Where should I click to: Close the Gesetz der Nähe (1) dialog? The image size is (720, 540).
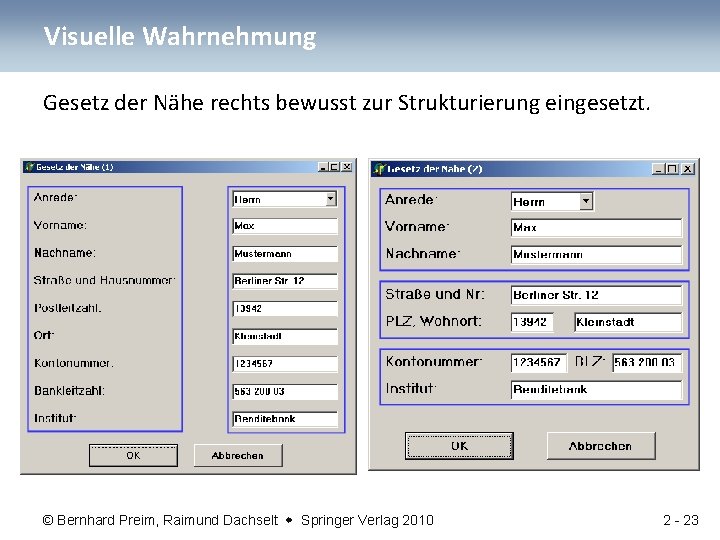point(347,167)
